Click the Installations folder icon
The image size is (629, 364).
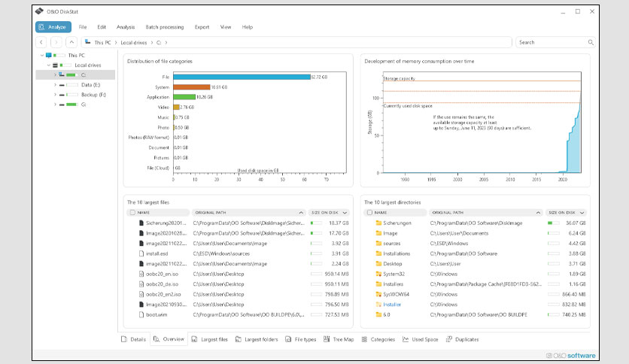[378, 253]
